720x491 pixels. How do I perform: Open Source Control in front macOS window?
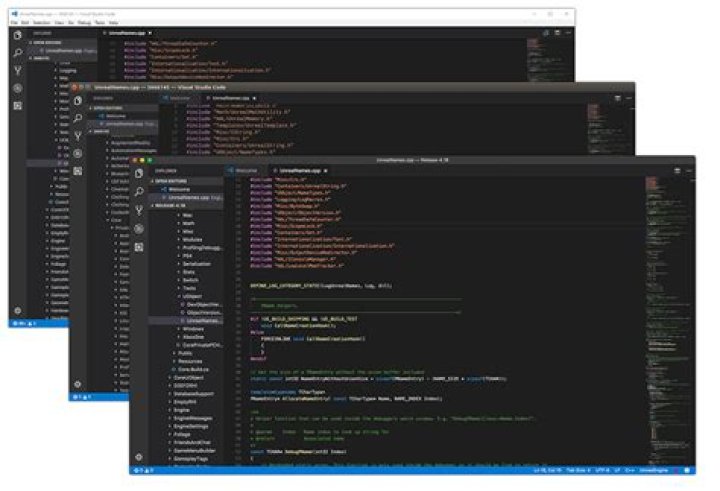pyautogui.click(x=139, y=210)
